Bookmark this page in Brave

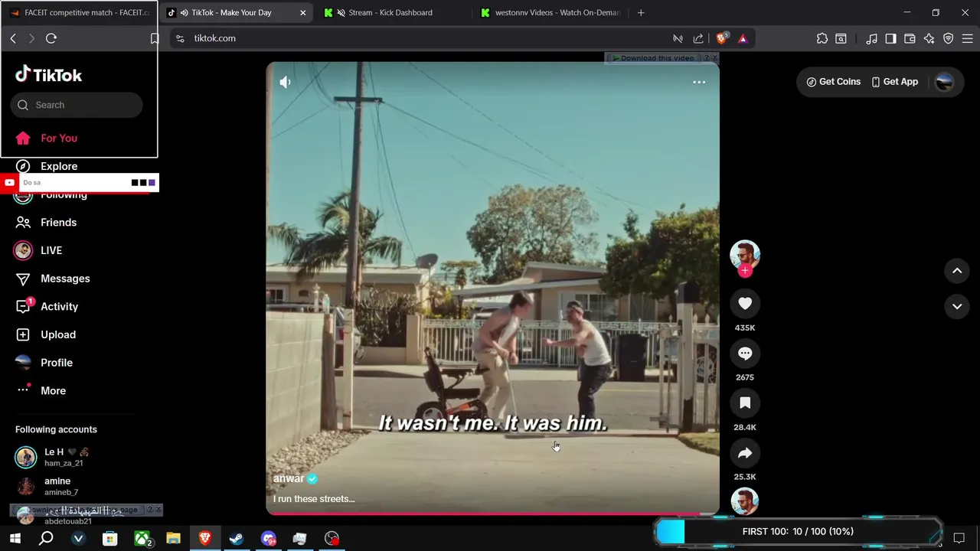click(x=155, y=38)
